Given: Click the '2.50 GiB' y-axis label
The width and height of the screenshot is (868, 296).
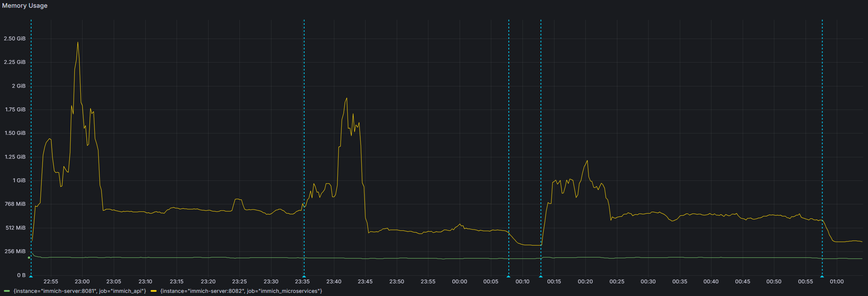Looking at the screenshot, I should (x=15, y=39).
